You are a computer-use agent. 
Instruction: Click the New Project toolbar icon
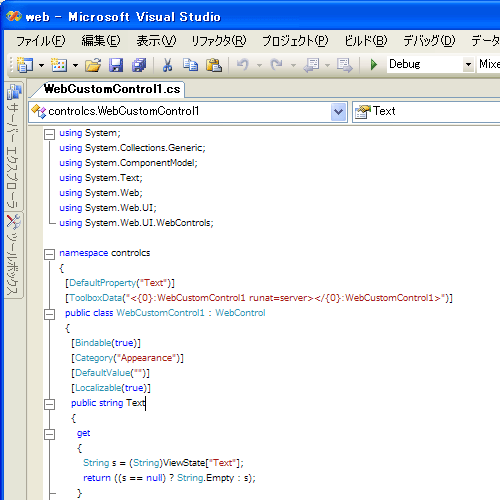25,64
